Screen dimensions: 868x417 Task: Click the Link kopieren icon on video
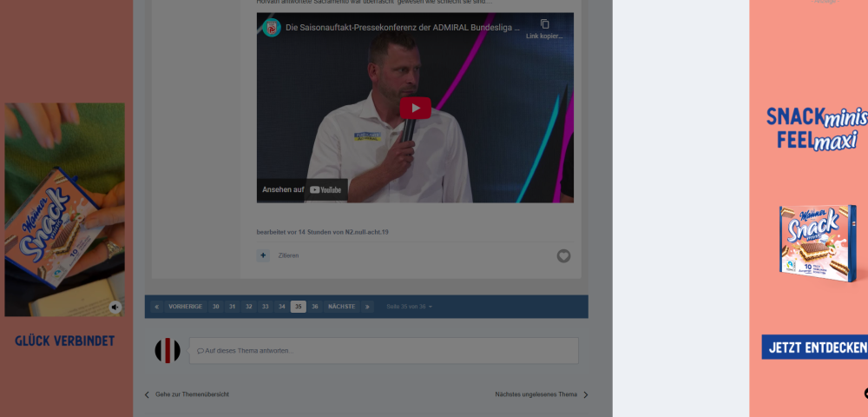(544, 24)
